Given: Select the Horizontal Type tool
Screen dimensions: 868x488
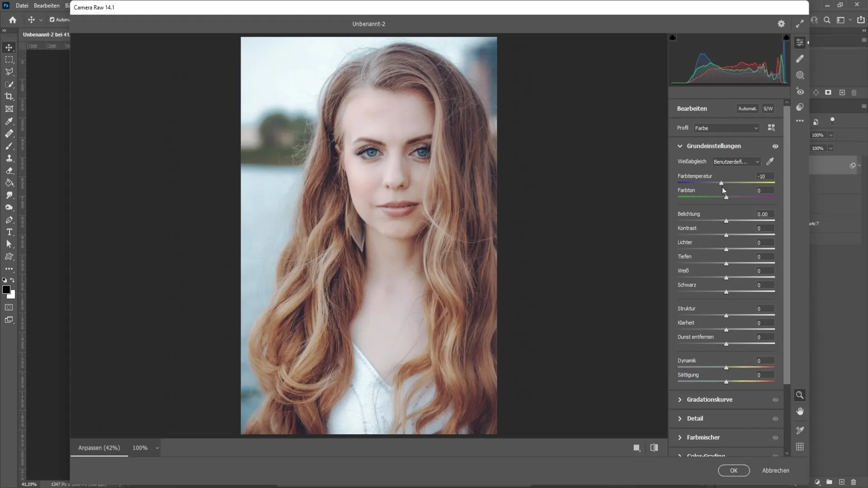Looking at the screenshot, I should pos(9,232).
